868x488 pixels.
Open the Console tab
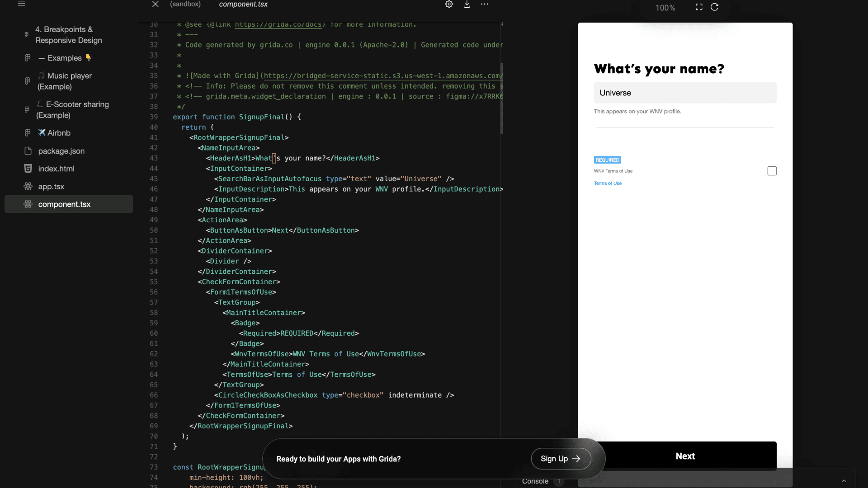535,482
